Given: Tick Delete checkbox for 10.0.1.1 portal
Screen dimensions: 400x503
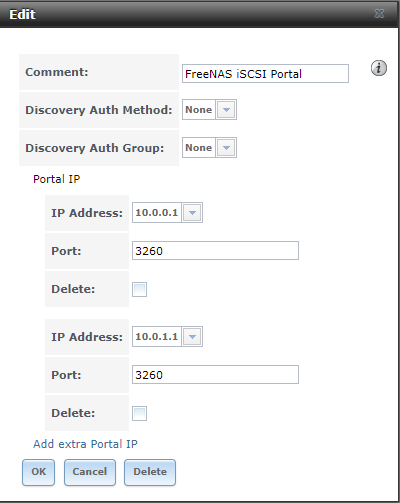Looking at the screenshot, I should click(x=139, y=413).
